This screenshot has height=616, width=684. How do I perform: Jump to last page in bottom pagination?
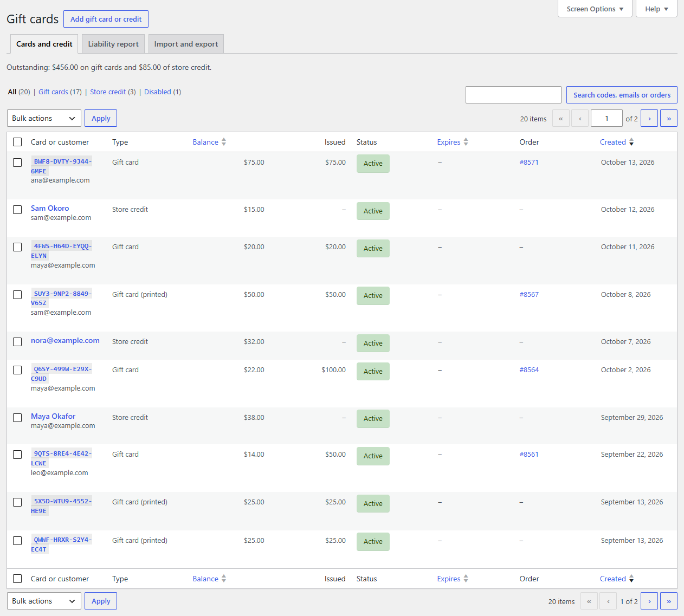(668, 601)
